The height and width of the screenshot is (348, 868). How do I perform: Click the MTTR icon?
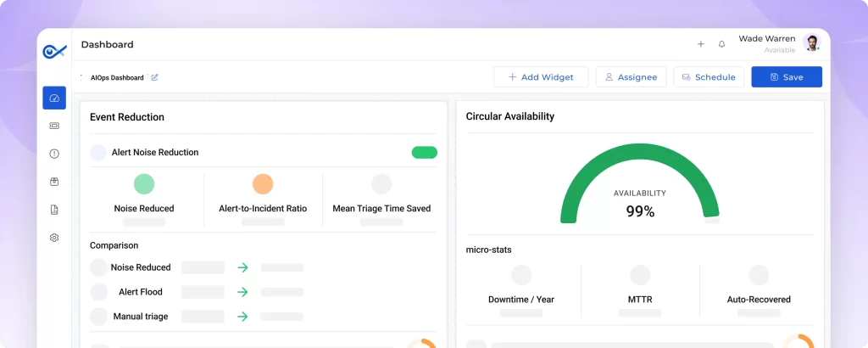[640, 275]
